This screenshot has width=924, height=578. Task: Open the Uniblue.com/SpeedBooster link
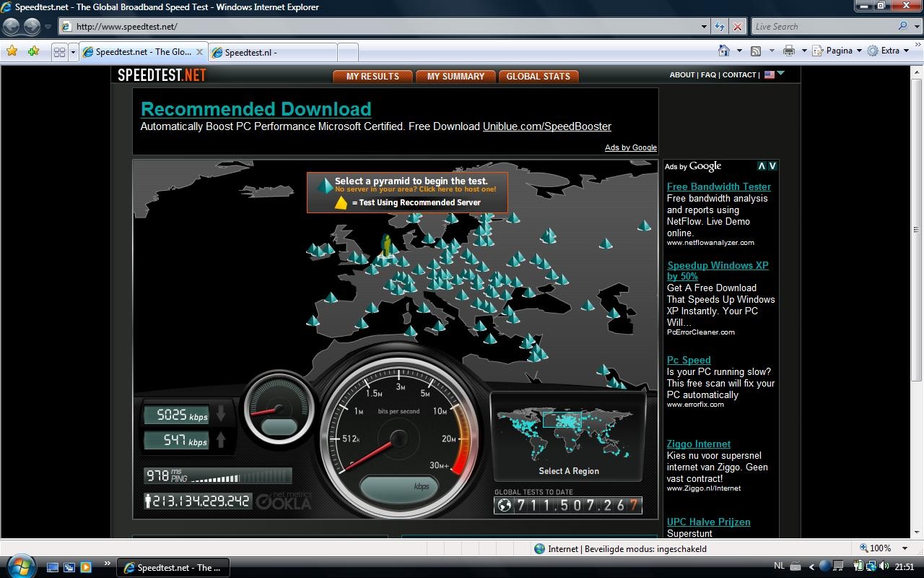(547, 126)
